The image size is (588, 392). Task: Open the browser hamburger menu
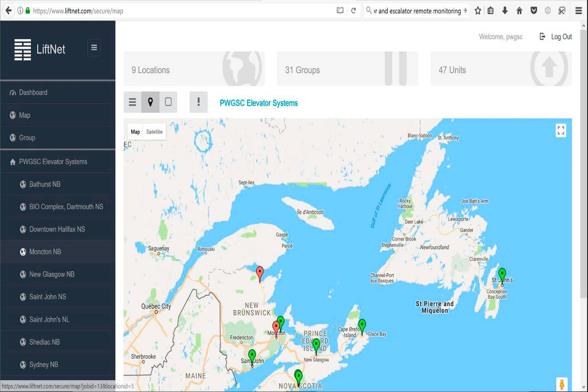[578, 10]
